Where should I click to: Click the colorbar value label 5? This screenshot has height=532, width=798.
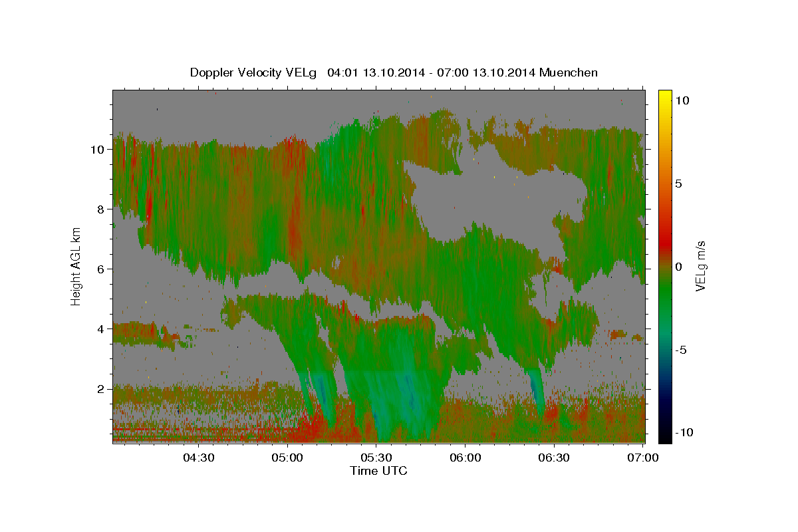tap(679, 183)
